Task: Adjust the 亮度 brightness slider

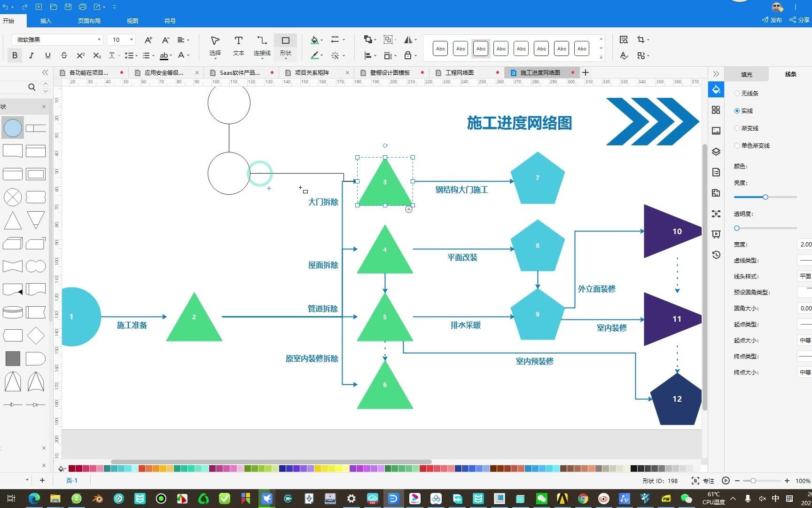Action: (765, 197)
